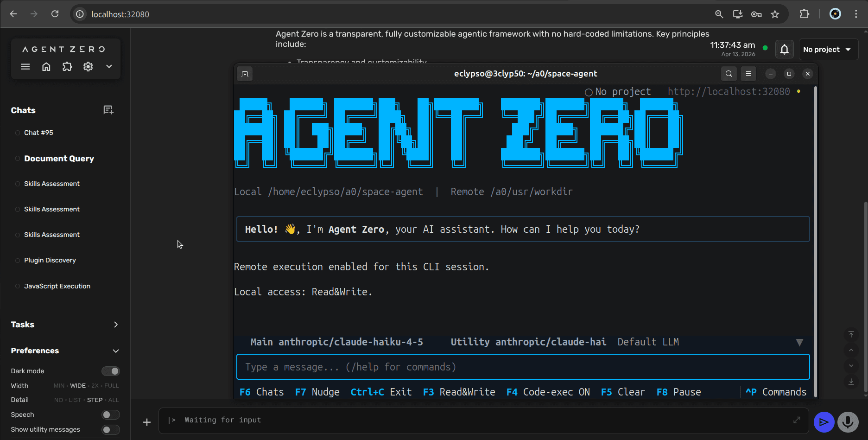Viewport: 868px width, 440px height.
Task: Expand the chat input to fullscreen
Action: [797, 420]
